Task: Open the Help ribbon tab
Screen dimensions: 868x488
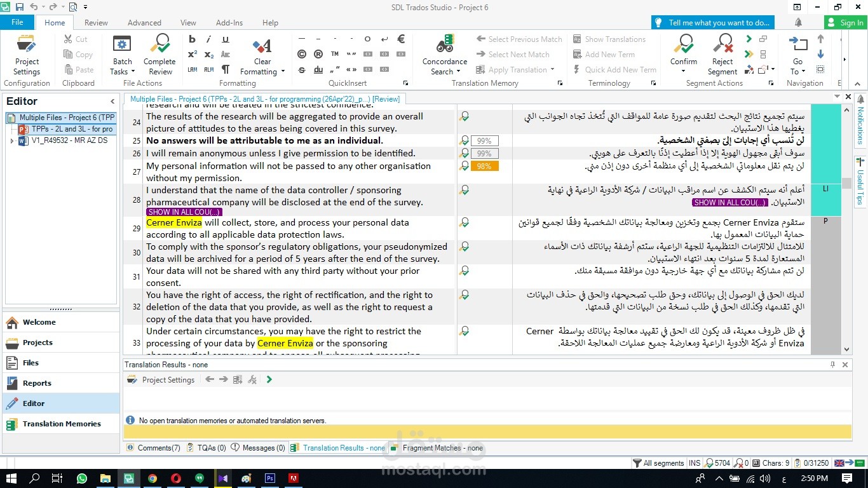Action: click(x=270, y=23)
